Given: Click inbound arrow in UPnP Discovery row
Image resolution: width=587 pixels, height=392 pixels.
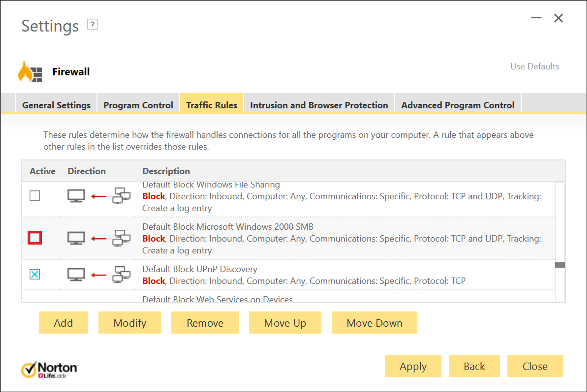Looking at the screenshot, I should 99,275.
